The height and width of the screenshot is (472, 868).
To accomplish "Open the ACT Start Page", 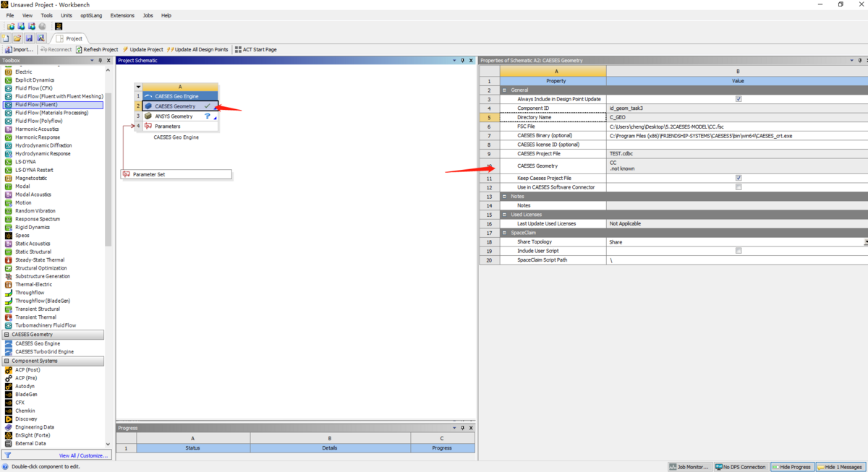I will coord(256,50).
